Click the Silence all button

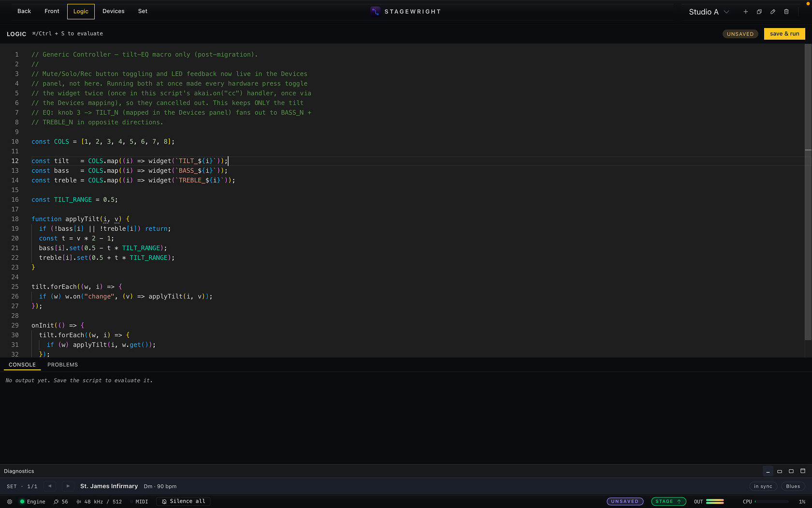pyautogui.click(x=184, y=502)
